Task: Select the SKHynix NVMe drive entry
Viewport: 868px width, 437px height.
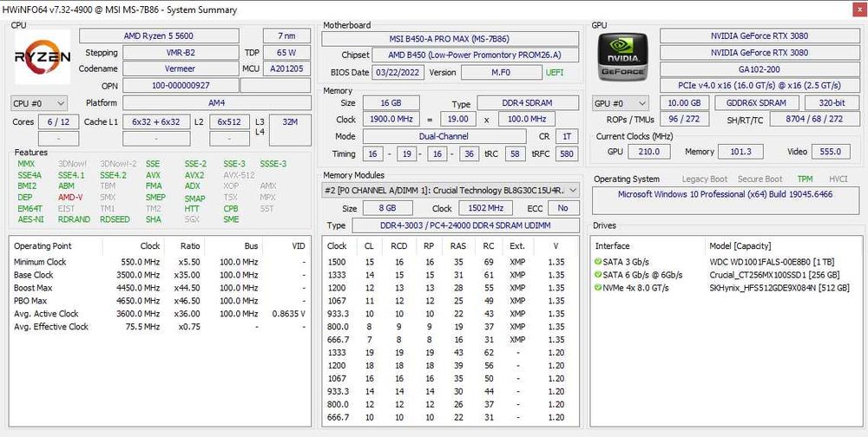Action: pyautogui.click(x=727, y=288)
